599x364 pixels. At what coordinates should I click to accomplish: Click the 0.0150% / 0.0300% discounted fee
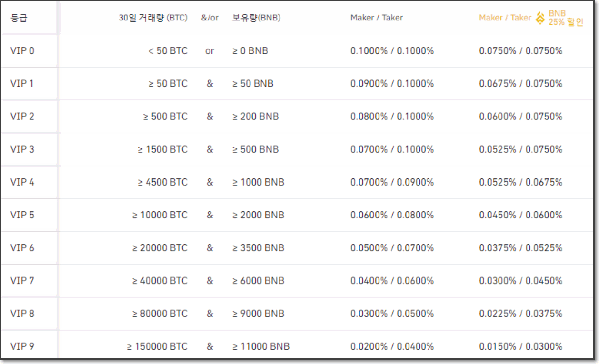click(520, 346)
